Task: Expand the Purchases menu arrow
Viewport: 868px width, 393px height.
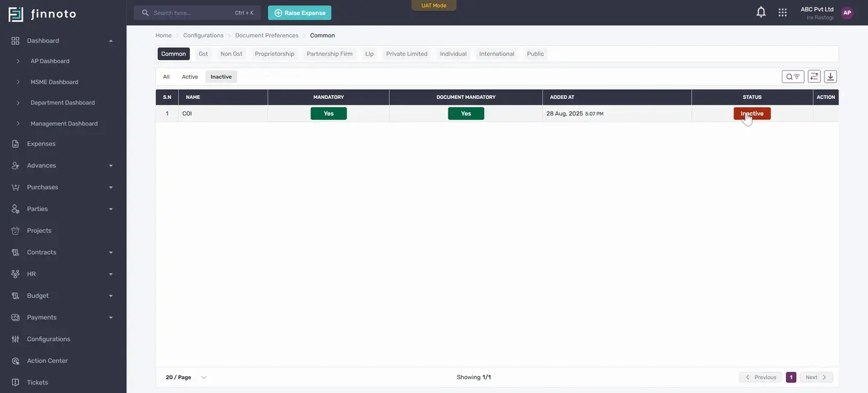Action: click(x=111, y=187)
